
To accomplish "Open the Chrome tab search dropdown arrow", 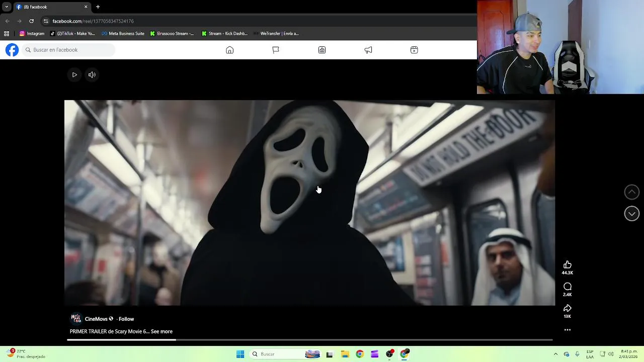I will pos(7,7).
